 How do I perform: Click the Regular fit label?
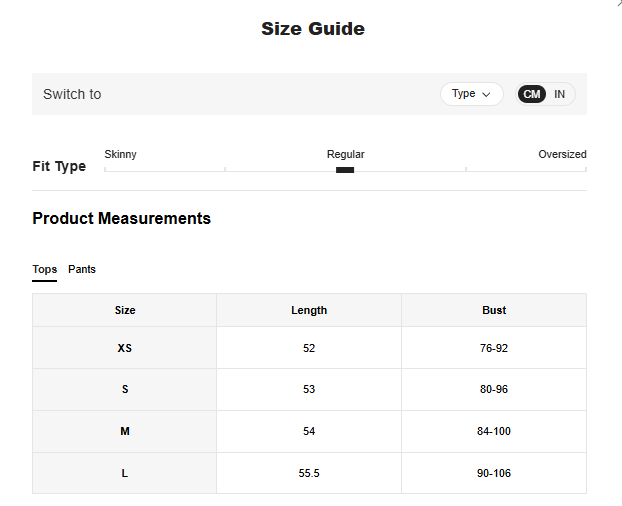pos(345,154)
